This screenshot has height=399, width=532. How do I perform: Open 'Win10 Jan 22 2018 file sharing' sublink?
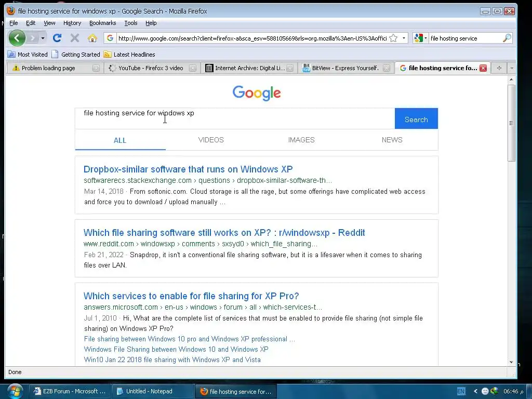tap(172, 360)
